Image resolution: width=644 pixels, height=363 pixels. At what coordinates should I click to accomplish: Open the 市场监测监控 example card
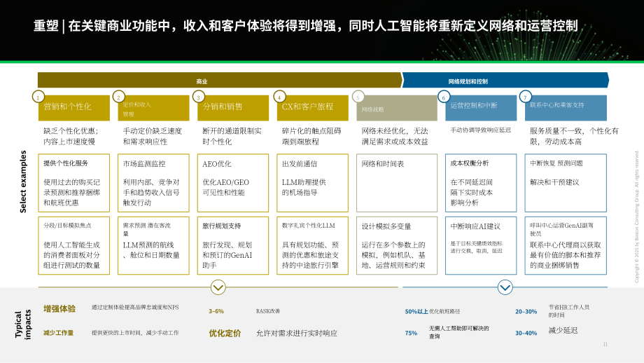[153, 183]
